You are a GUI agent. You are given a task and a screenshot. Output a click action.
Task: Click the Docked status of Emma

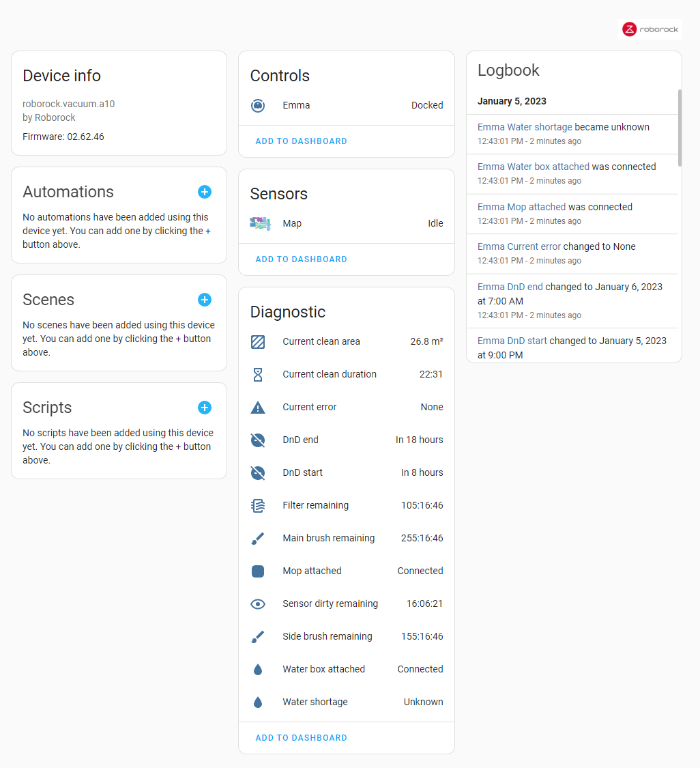pyautogui.click(x=427, y=106)
